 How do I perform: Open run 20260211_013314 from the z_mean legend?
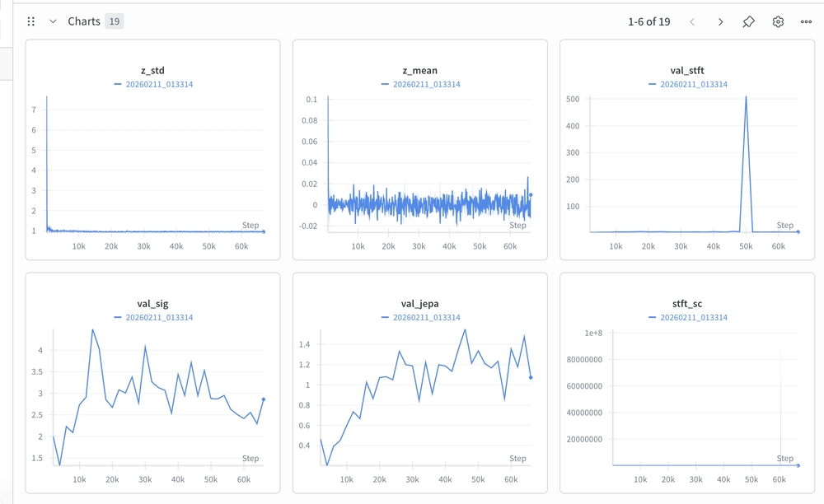click(423, 84)
